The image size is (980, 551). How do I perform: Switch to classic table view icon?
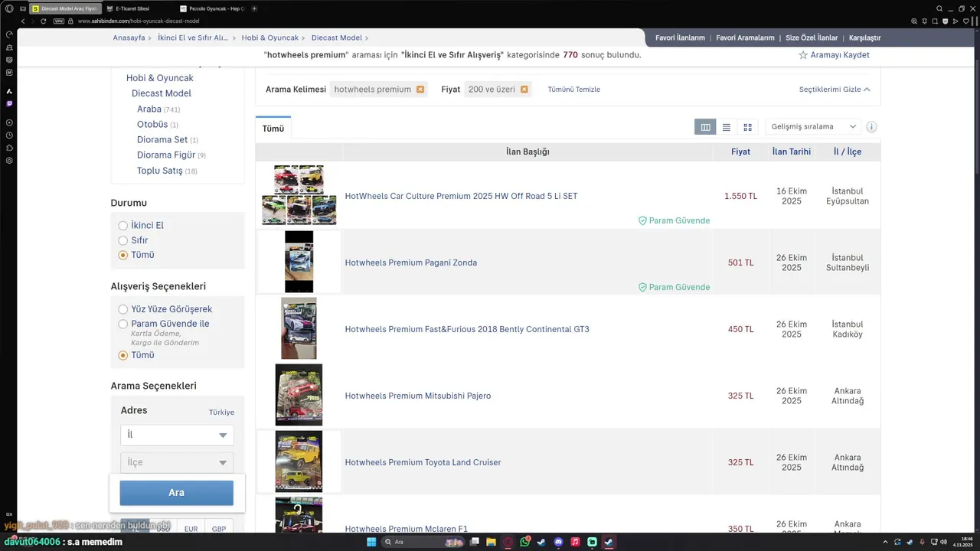point(705,127)
